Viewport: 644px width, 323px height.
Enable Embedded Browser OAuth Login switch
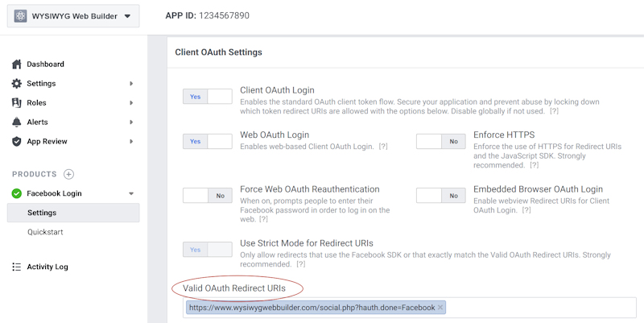click(x=440, y=196)
